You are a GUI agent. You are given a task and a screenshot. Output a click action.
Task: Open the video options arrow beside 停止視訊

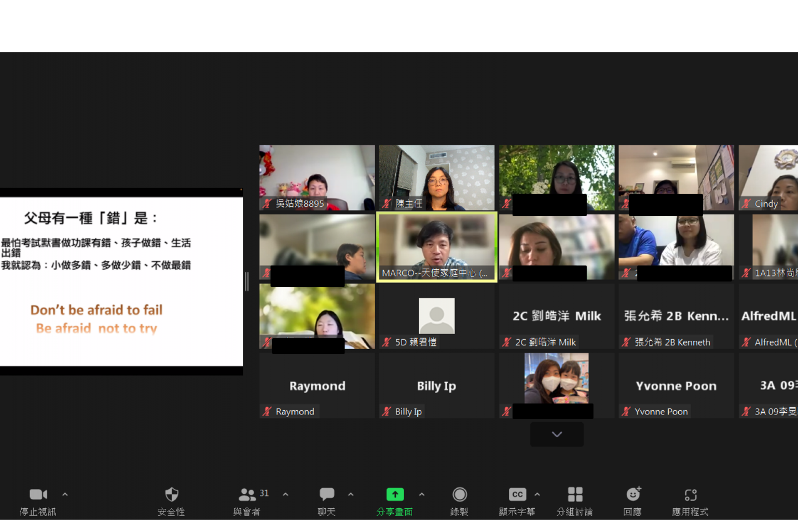[65, 494]
